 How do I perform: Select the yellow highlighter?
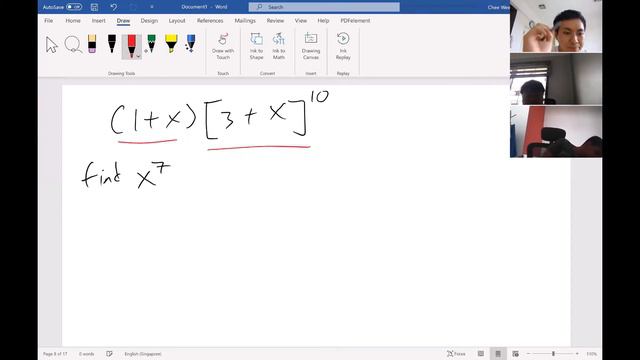pyautogui.click(x=171, y=44)
